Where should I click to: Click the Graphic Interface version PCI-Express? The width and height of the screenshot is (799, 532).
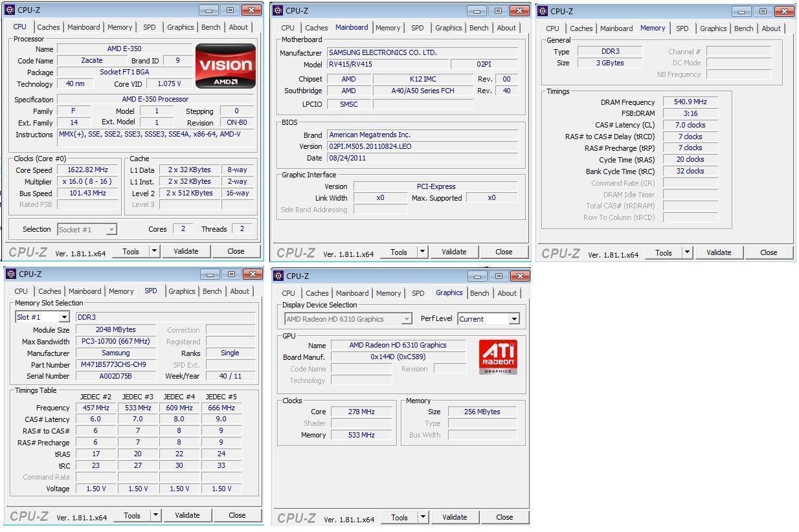(435, 186)
